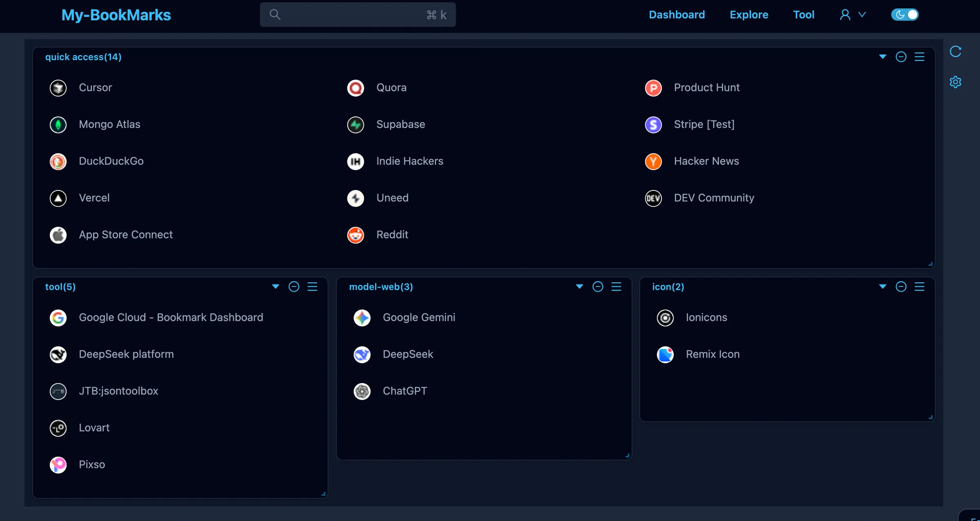Open the Google Gemini bookmark

(419, 317)
